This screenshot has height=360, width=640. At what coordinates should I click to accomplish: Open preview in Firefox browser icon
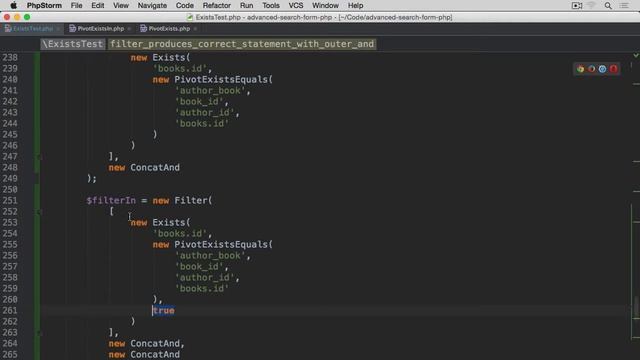click(x=591, y=69)
